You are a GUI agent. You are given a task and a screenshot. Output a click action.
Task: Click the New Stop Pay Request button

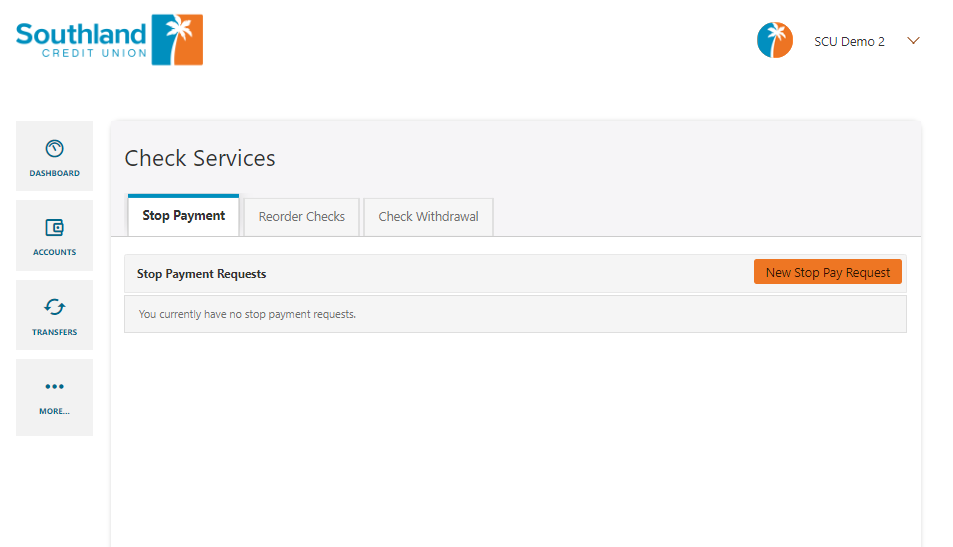pyautogui.click(x=827, y=272)
